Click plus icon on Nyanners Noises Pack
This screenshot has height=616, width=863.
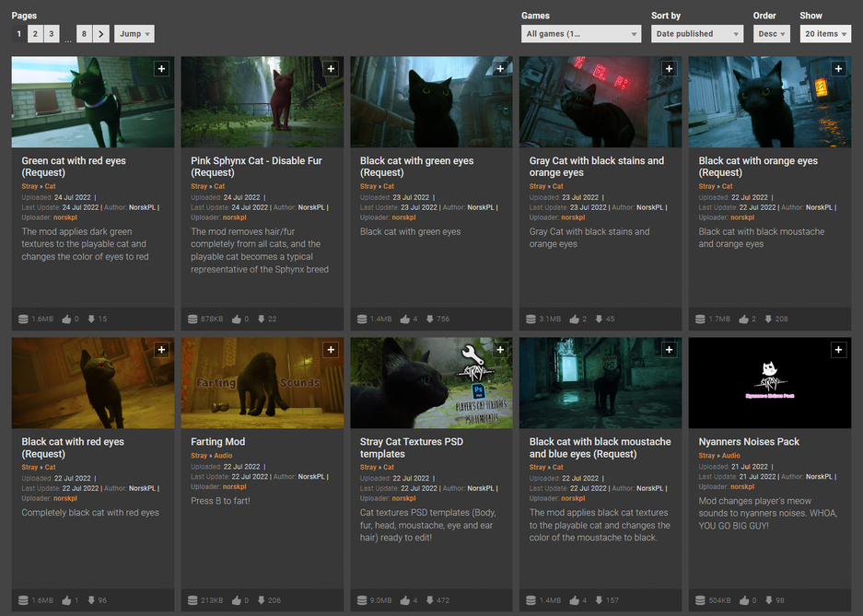838,350
